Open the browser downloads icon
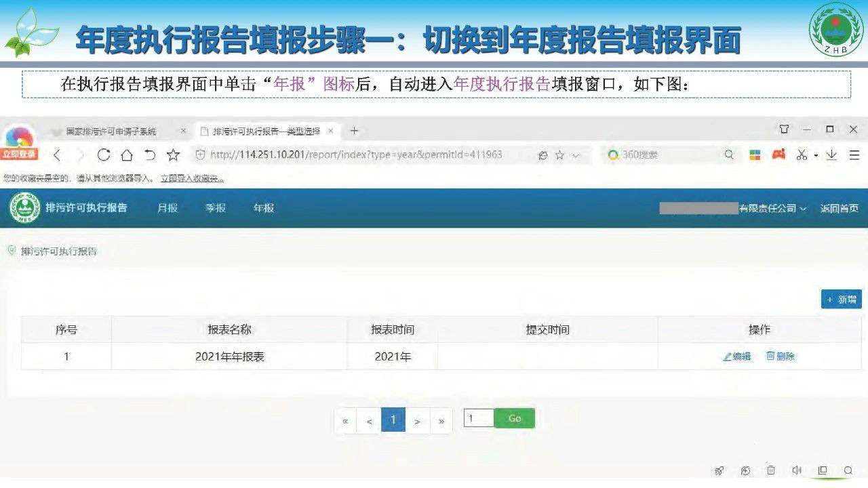The image size is (868, 488). 831,155
